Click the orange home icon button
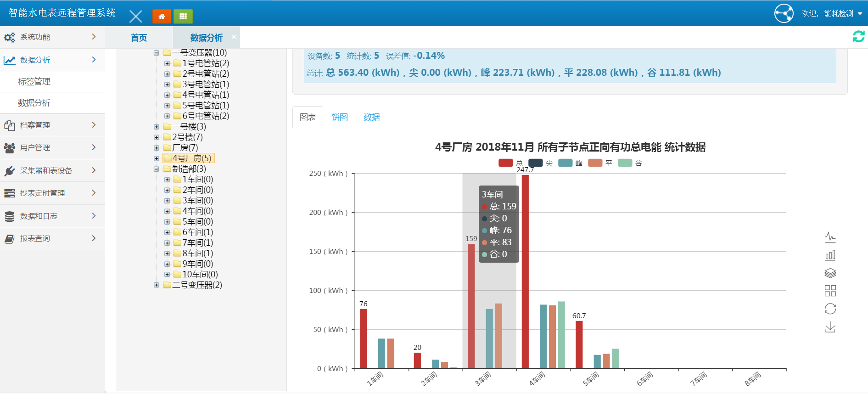 pyautogui.click(x=162, y=17)
